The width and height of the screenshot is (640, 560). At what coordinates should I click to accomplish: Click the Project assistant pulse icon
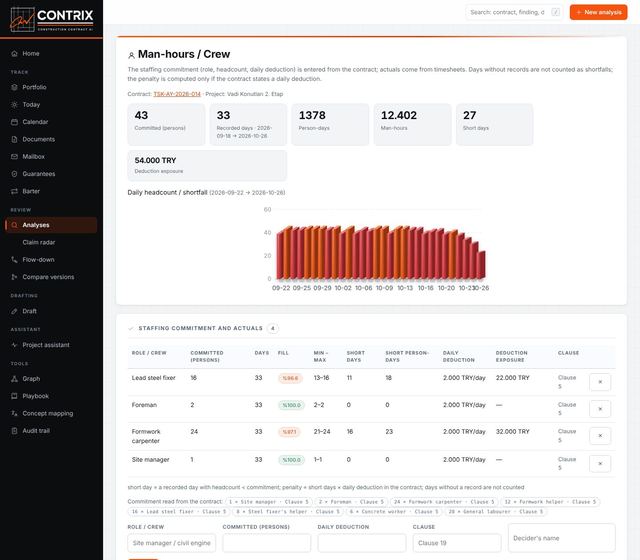[14, 345]
